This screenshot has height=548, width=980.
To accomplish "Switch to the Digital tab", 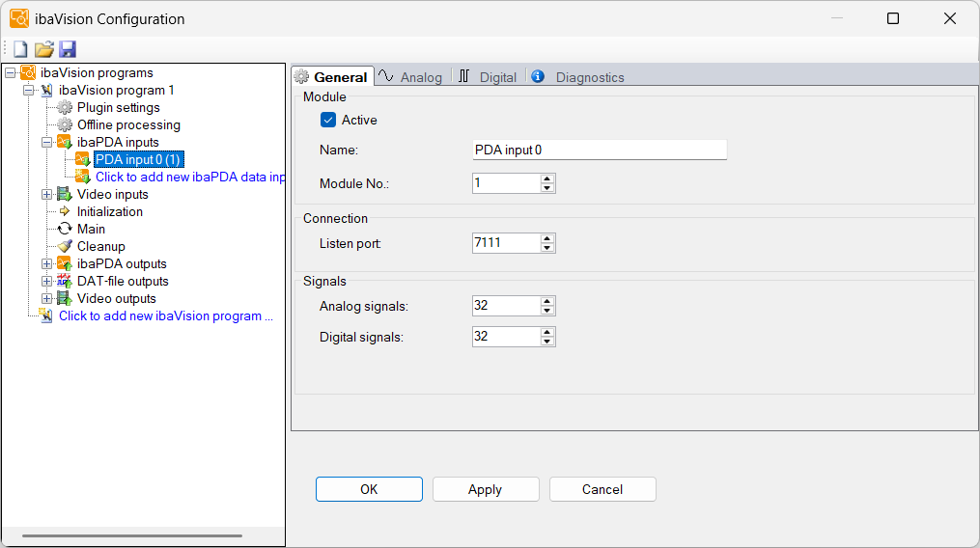I will point(489,77).
